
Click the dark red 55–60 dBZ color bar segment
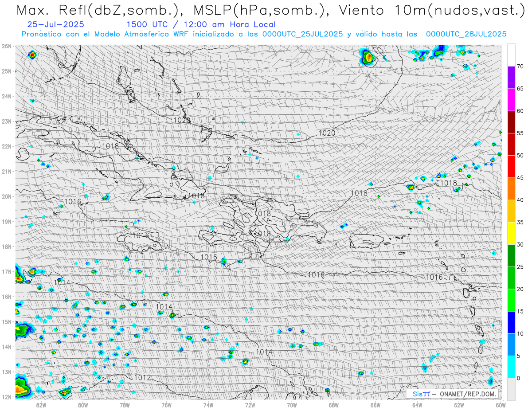tap(511, 122)
